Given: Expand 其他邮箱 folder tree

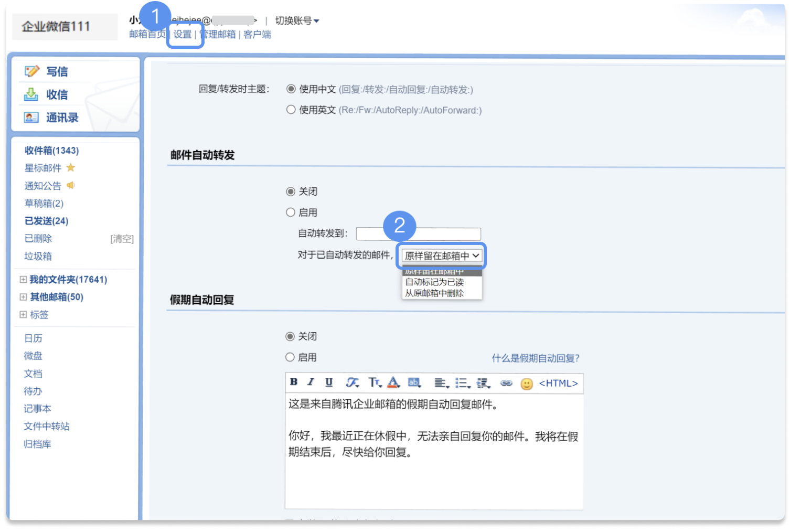Looking at the screenshot, I should pyautogui.click(x=23, y=297).
